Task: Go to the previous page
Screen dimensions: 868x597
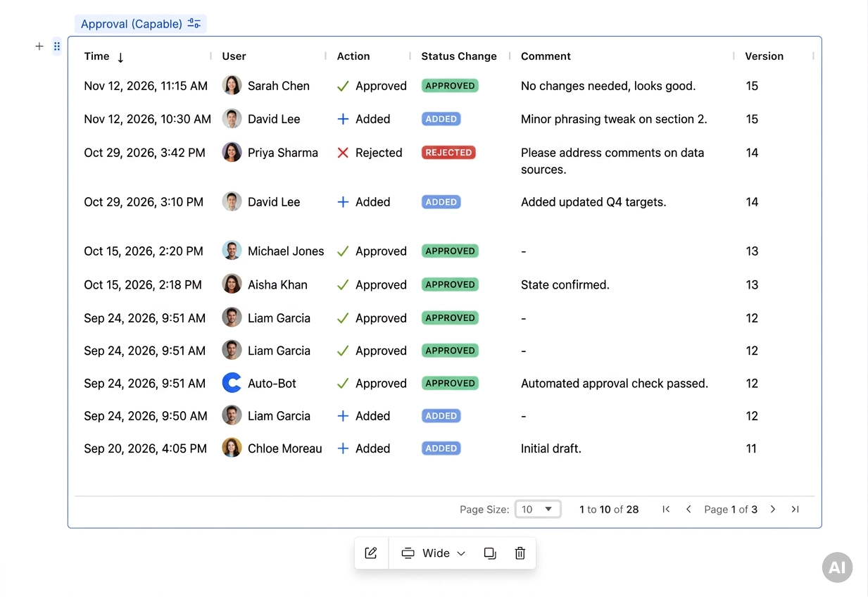Action: pyautogui.click(x=688, y=509)
